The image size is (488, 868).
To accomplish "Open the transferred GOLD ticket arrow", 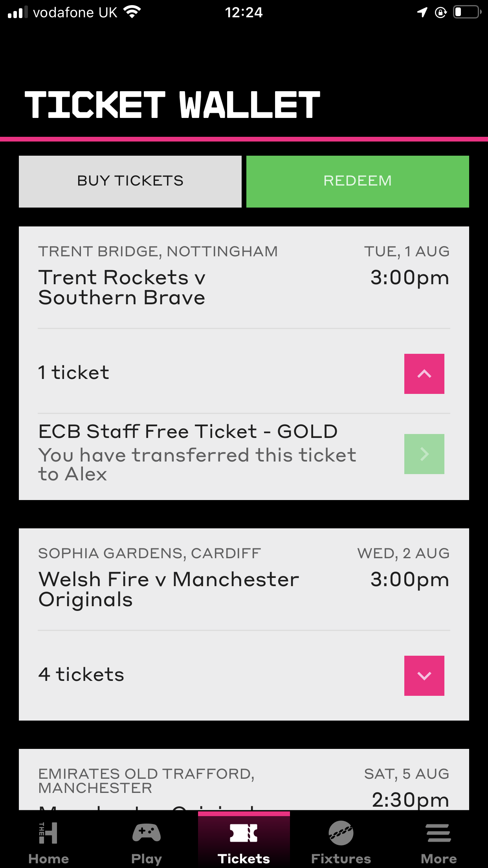I will [x=424, y=454].
